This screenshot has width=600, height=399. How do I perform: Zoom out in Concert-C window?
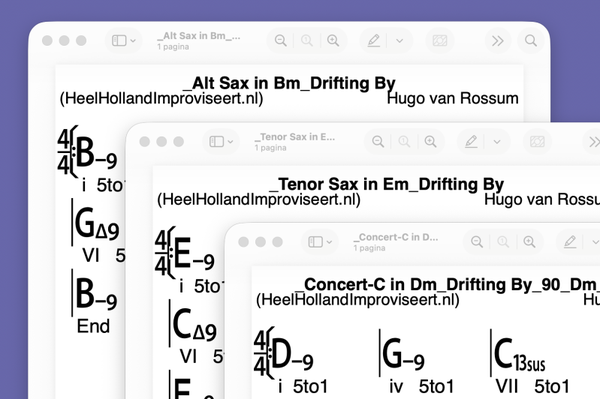click(477, 242)
